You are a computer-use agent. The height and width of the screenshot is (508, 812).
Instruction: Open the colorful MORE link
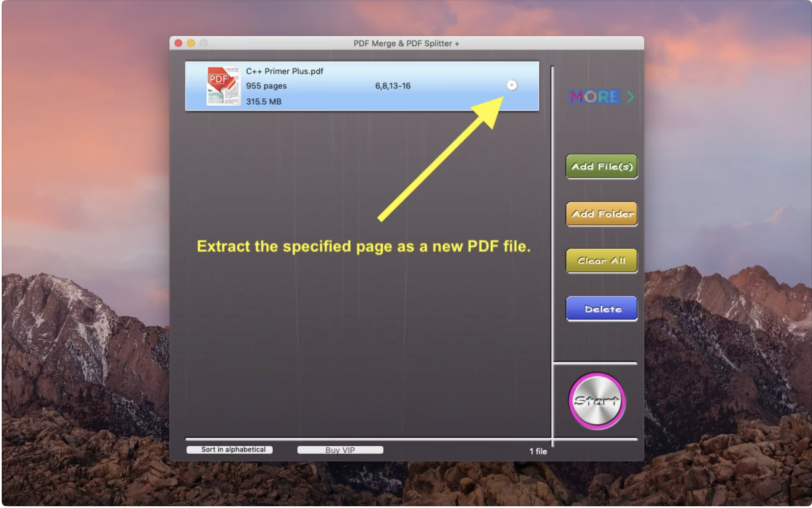595,97
